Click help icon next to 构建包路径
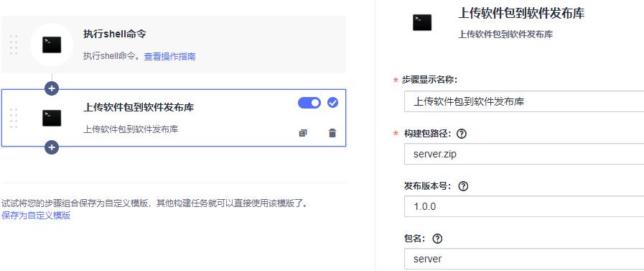This screenshot has width=644, height=271. pos(462,134)
